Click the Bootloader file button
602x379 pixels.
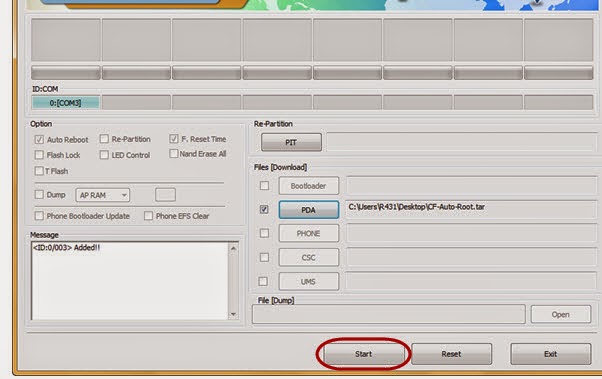(x=309, y=186)
